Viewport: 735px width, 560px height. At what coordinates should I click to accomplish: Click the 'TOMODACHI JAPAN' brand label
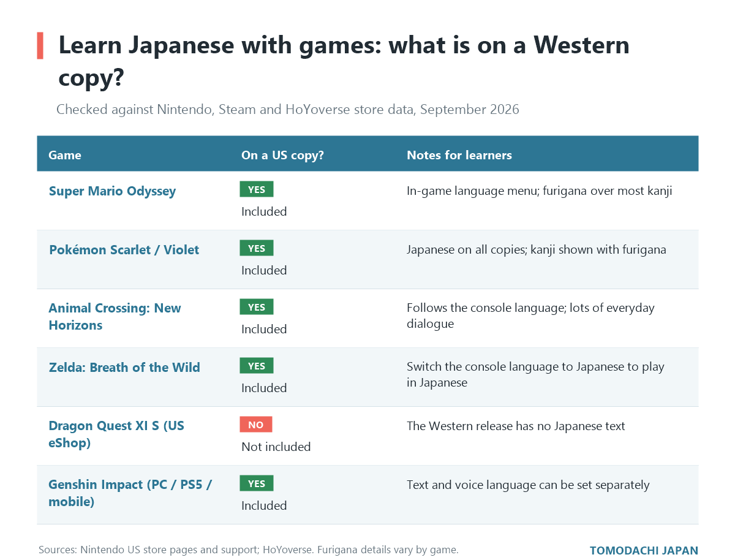pyautogui.click(x=644, y=550)
